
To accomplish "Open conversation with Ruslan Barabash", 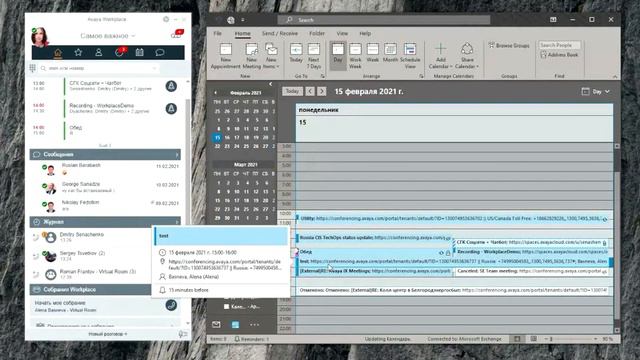I will tap(105, 169).
